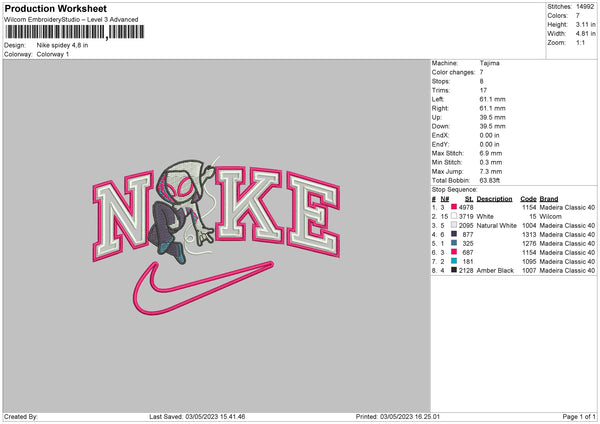Click the Min Stitch value '0.3 mm'
Image resolution: width=600 pixels, height=424 pixels.
(x=491, y=162)
